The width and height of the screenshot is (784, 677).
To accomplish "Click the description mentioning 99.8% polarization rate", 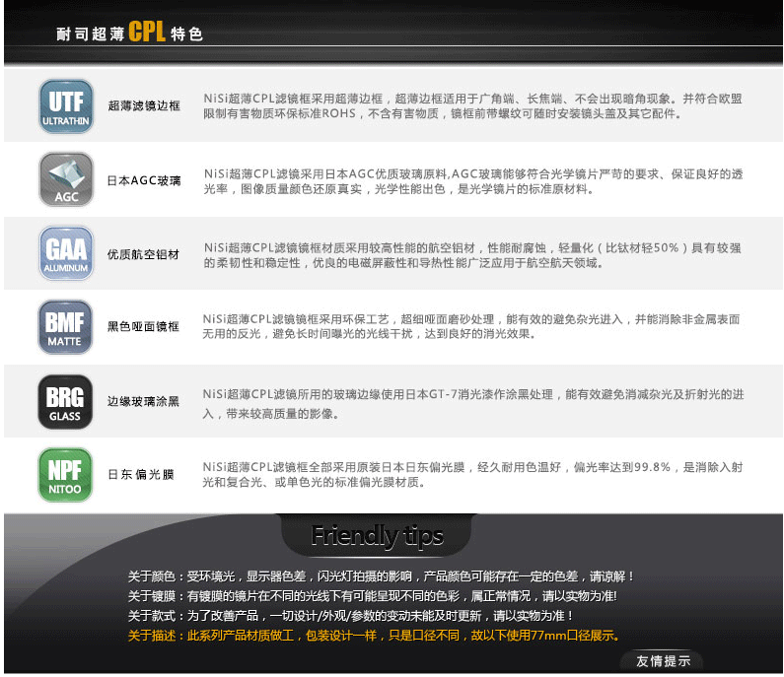I will tap(472, 475).
